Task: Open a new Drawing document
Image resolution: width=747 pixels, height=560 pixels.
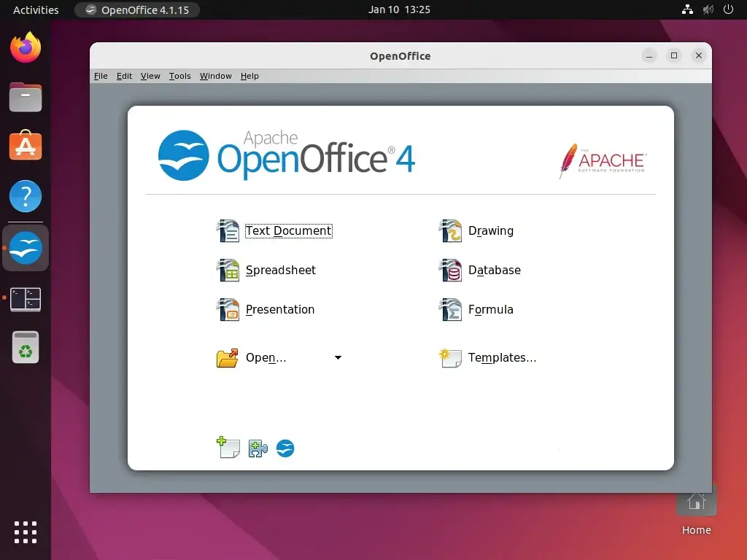Action: 491,230
